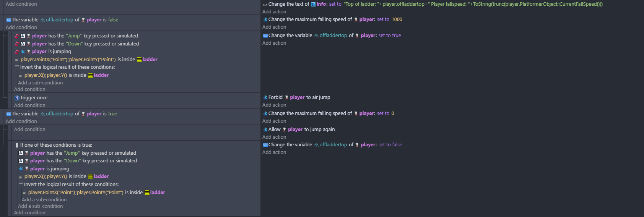Click "set to false" in the offladdertop variable action
The height and width of the screenshot is (217, 644).
[x=390, y=145]
